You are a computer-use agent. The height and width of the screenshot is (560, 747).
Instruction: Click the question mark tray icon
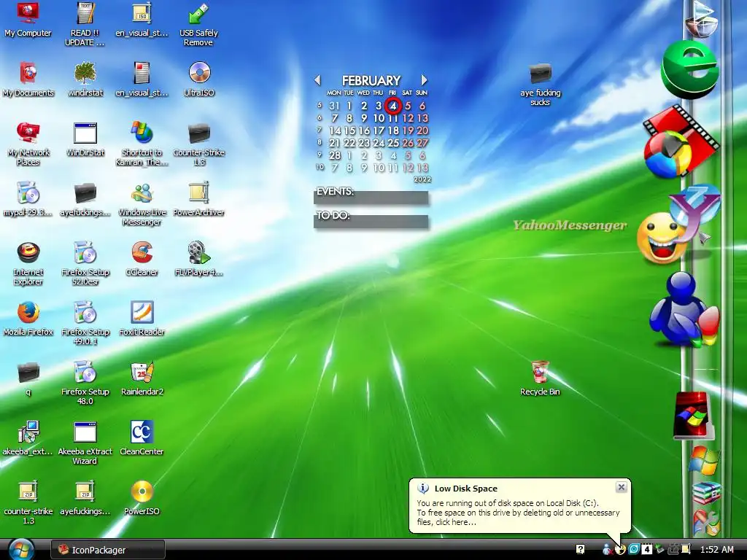click(x=580, y=550)
